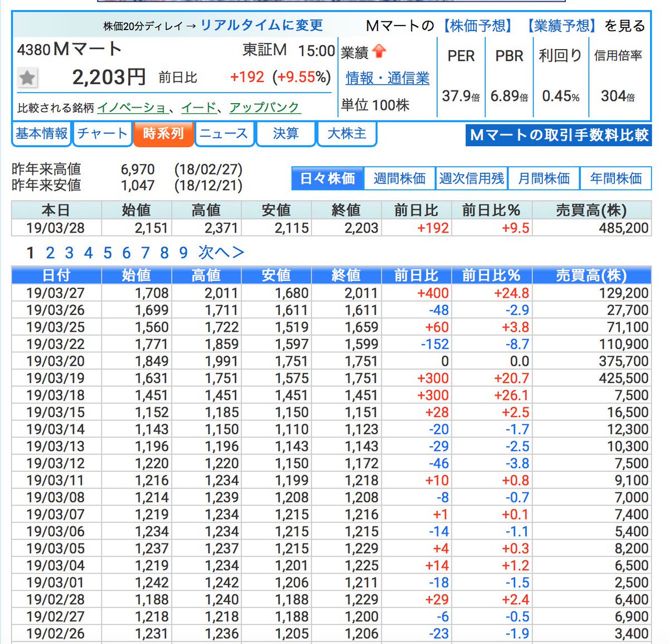The height and width of the screenshot is (644, 669).
Task: Open the 業績予想 link
Action: 561,26
